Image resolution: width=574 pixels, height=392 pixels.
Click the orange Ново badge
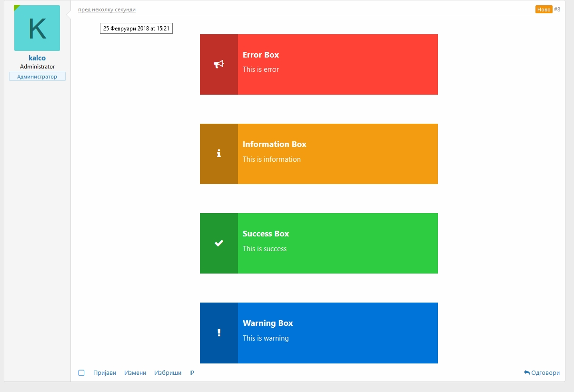tap(544, 10)
